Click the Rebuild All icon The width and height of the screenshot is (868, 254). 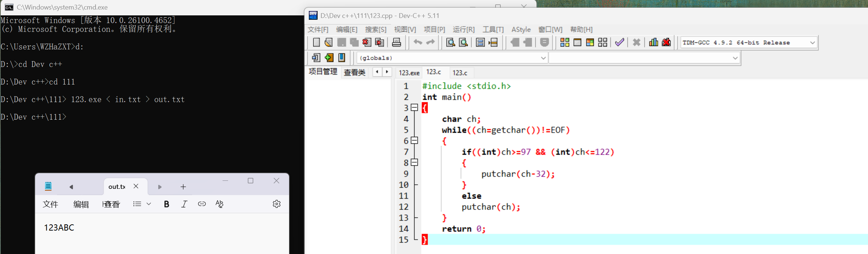click(603, 42)
